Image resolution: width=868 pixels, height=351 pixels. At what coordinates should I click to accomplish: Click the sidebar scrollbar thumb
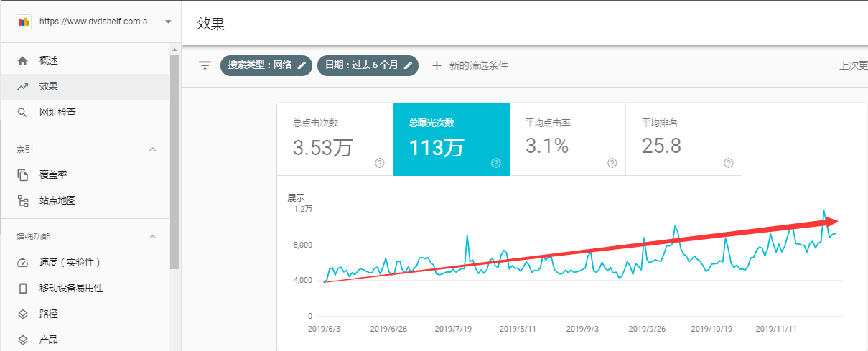point(174,162)
